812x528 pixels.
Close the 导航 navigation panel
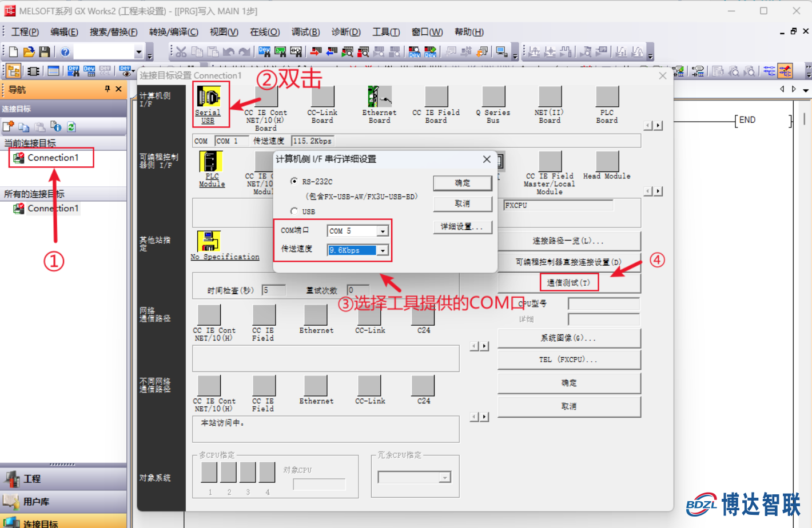(118, 89)
